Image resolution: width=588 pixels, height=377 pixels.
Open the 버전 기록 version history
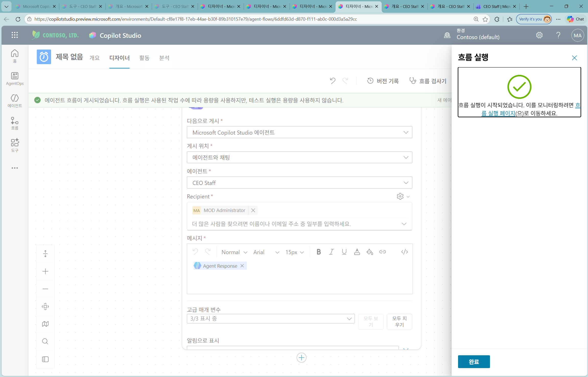(x=383, y=81)
